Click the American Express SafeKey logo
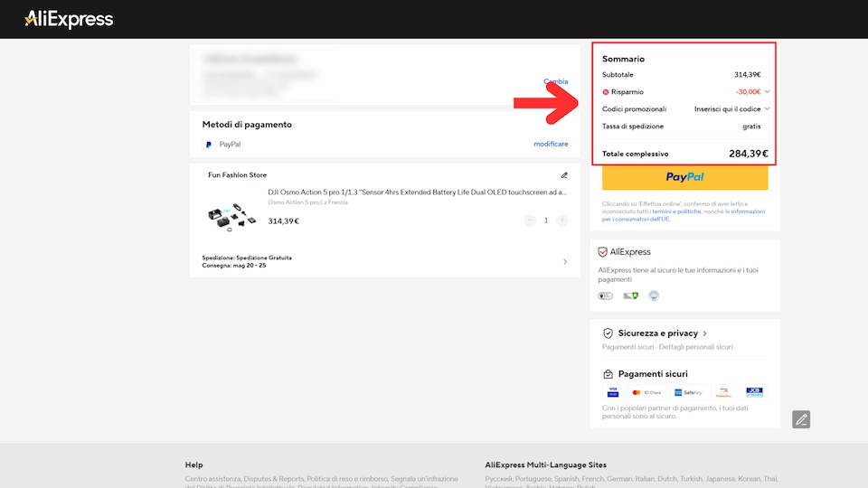The height and width of the screenshot is (488, 868). pos(688,392)
